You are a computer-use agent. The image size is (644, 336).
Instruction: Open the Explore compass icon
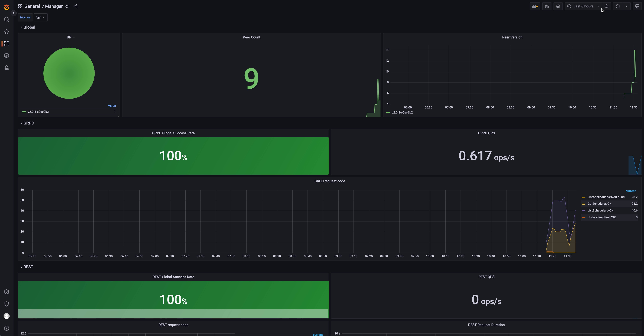point(7,56)
